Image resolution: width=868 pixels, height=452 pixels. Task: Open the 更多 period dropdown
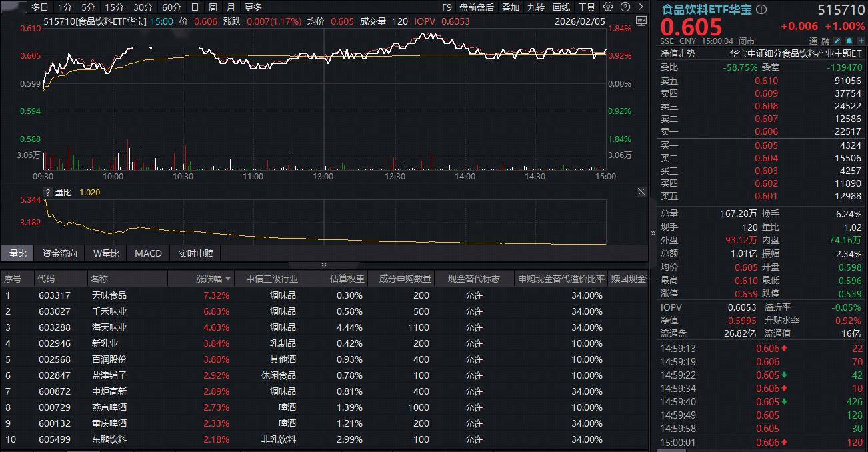[x=253, y=7]
